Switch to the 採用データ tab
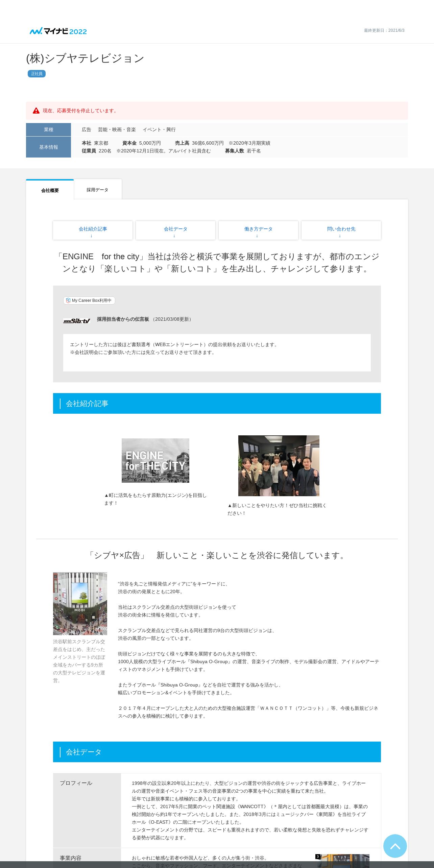This screenshot has height=868, width=434. (x=98, y=190)
